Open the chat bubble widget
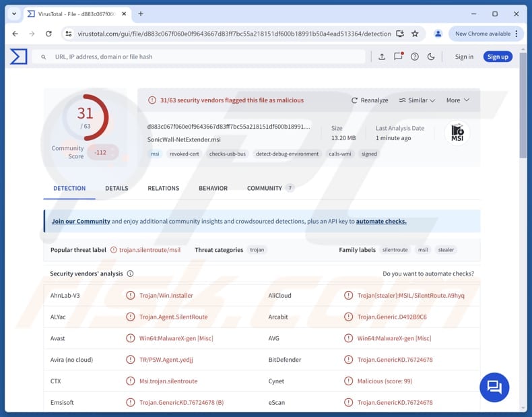 pos(494,387)
